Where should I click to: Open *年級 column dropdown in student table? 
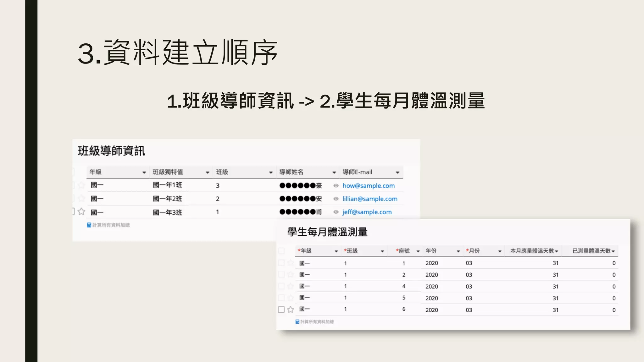336,251
